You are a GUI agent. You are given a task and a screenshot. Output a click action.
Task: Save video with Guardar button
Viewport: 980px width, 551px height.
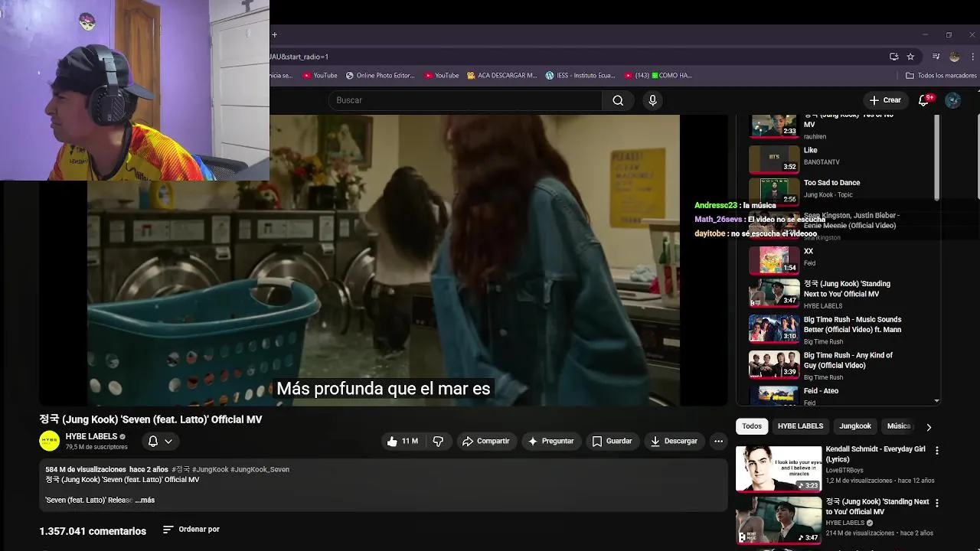tap(612, 441)
